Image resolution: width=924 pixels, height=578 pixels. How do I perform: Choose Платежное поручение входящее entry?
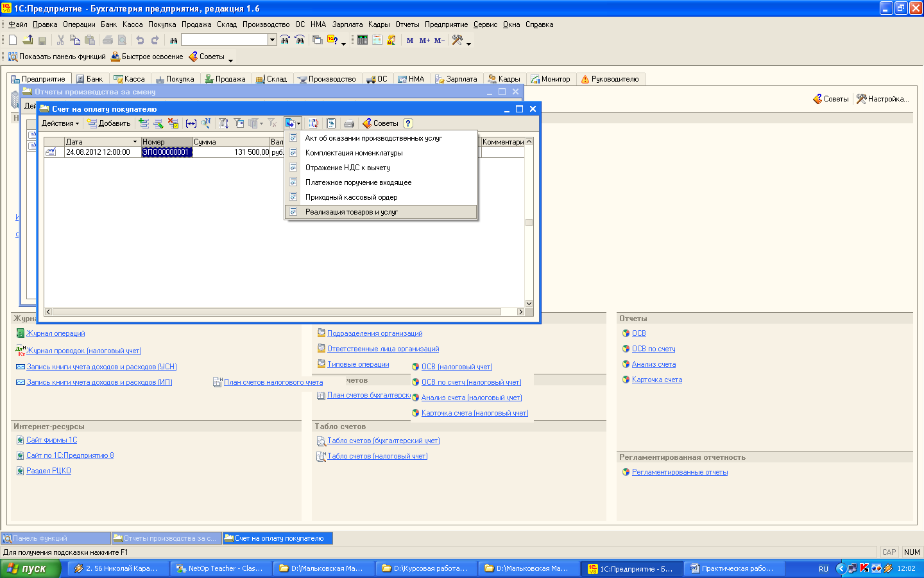tap(381, 182)
